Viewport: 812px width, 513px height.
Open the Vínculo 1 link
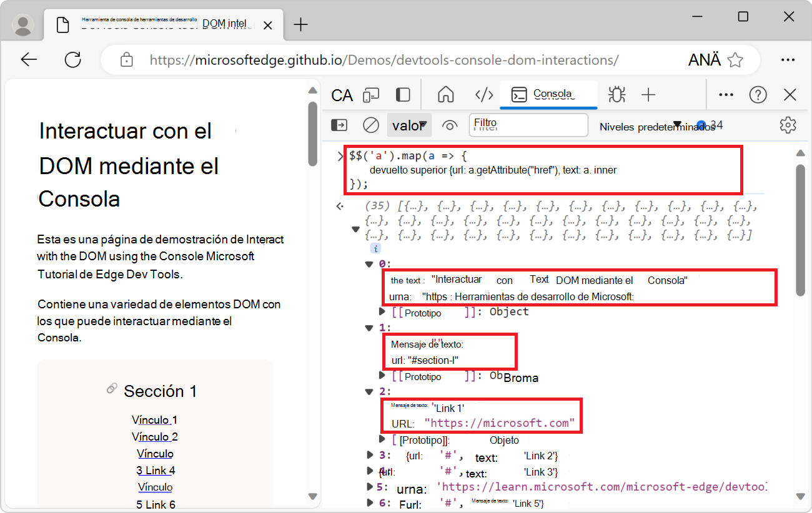tap(154, 419)
